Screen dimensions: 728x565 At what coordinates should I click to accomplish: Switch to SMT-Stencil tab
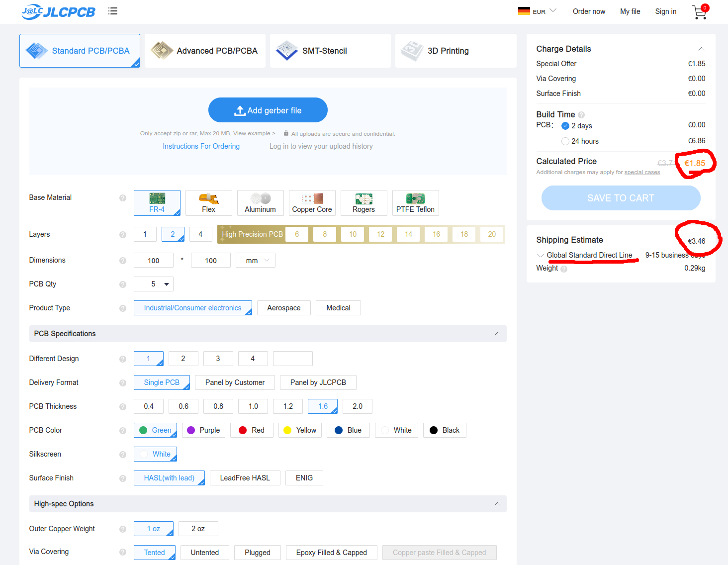(x=330, y=51)
